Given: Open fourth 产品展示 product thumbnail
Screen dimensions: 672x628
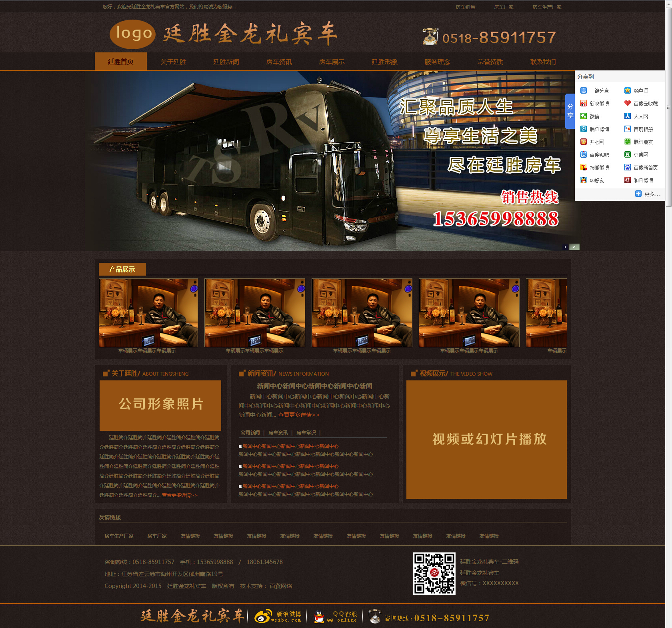Looking at the screenshot, I should point(469,313).
